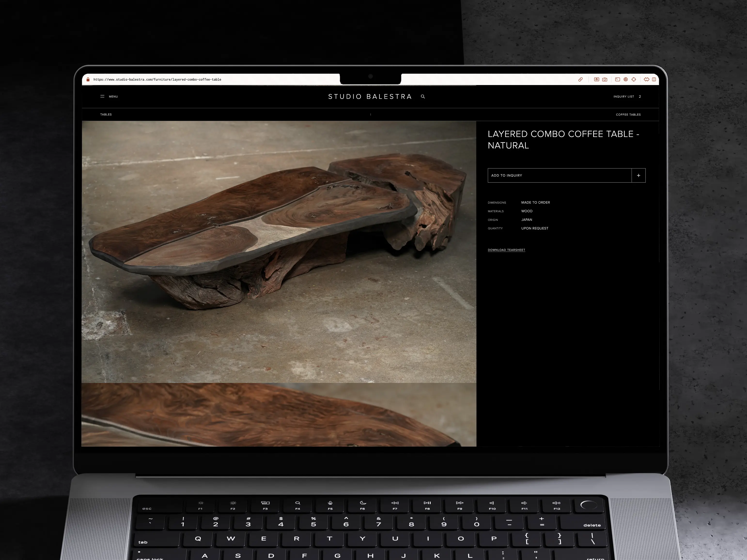747x560 pixels.
Task: Click the search magnifier icon
Action: click(423, 97)
